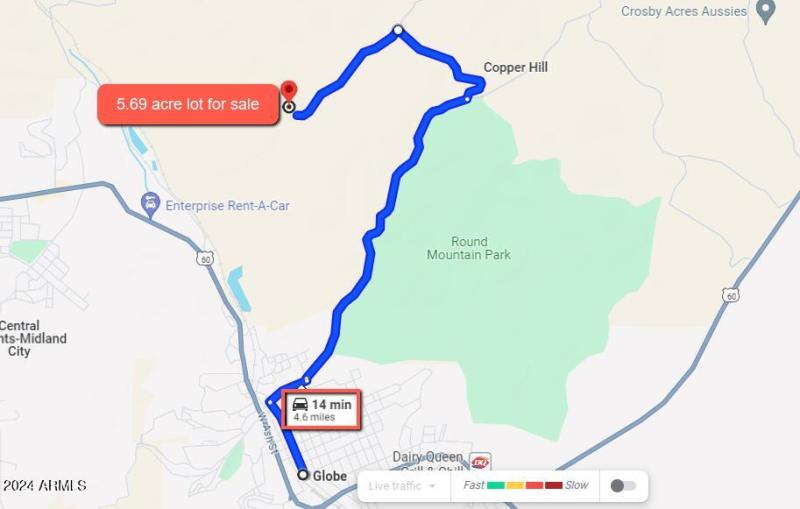Viewport: 800px width, 509px height.
Task: Click the Globe route origin circle marker
Action: (x=303, y=474)
